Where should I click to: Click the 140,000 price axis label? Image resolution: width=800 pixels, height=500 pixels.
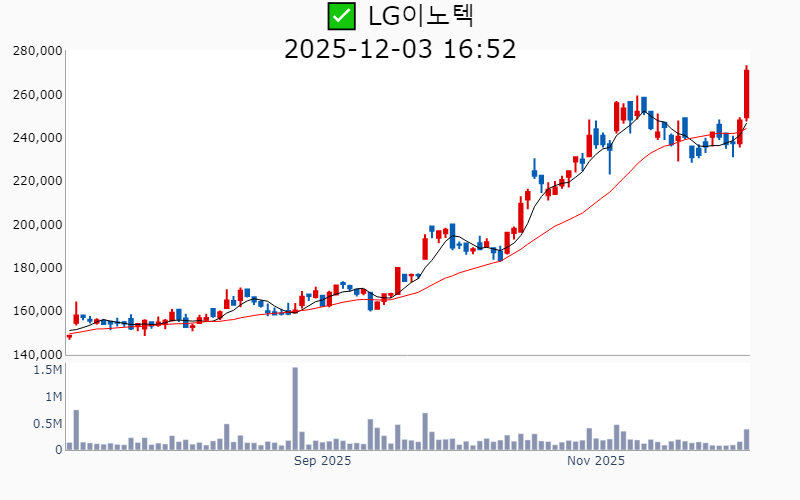pyautogui.click(x=37, y=355)
